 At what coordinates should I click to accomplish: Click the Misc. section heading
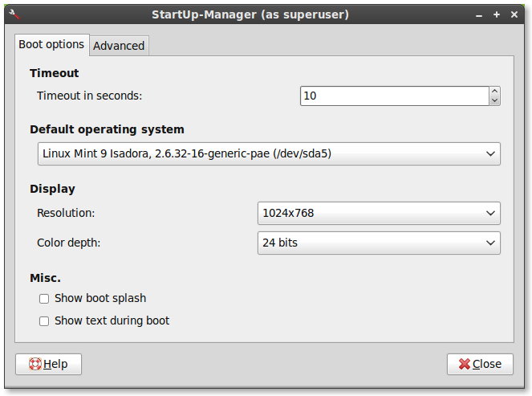coord(45,278)
